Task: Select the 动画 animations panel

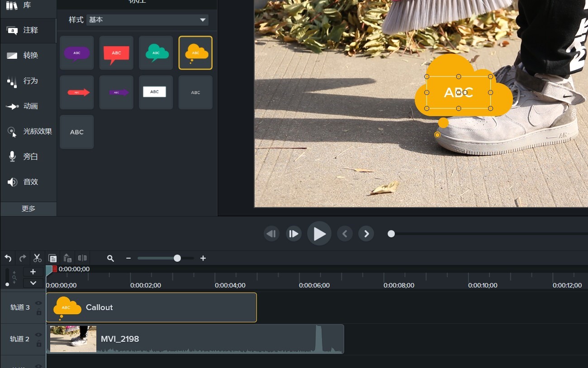Action: 28,106
